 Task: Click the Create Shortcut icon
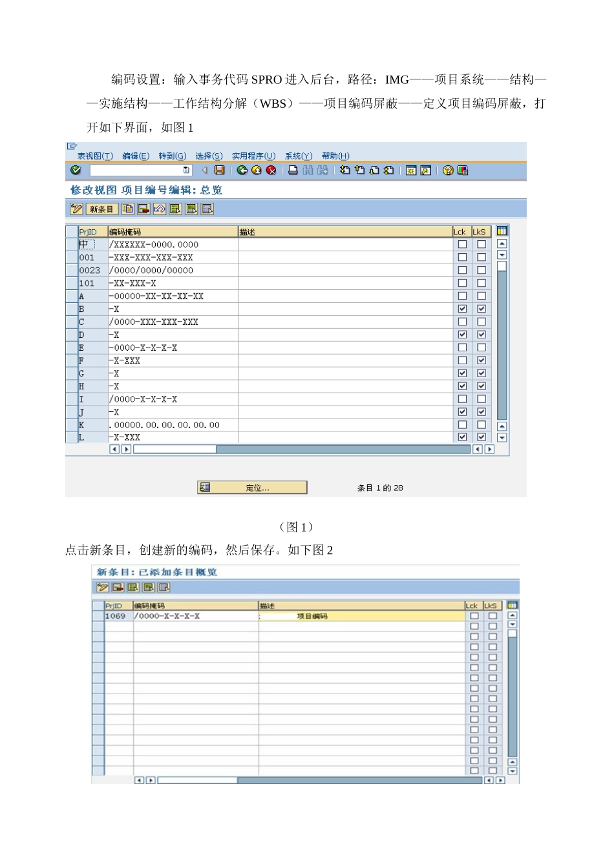tap(425, 170)
